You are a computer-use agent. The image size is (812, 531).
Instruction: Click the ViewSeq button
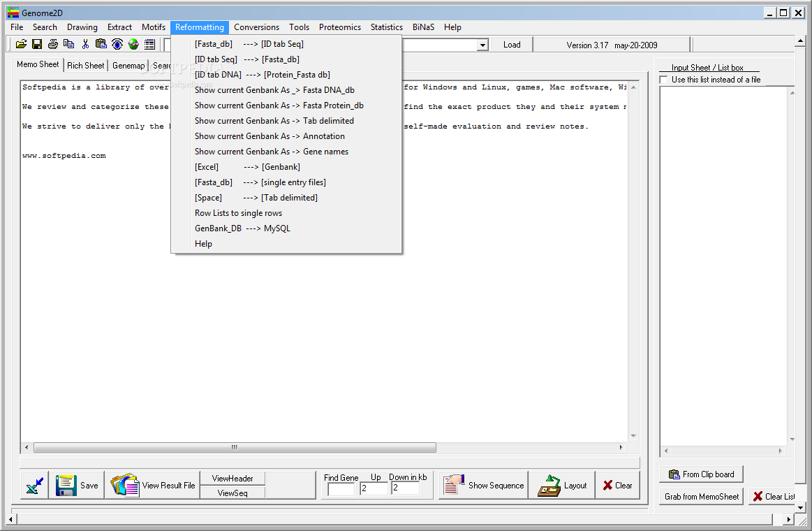click(232, 493)
